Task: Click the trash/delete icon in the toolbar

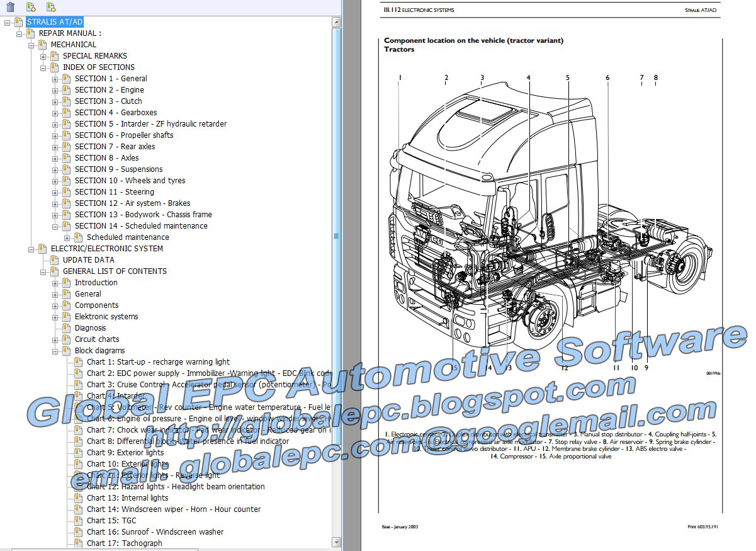Action: (9, 7)
